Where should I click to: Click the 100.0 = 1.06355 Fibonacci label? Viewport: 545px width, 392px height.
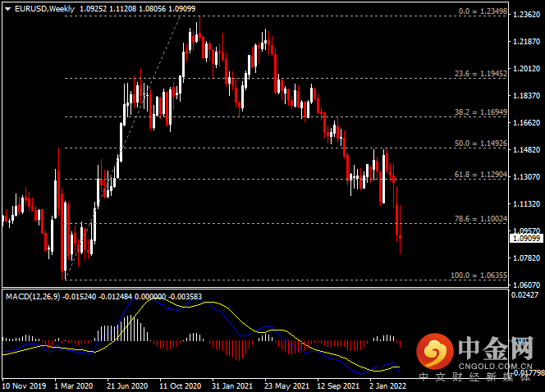coord(479,276)
